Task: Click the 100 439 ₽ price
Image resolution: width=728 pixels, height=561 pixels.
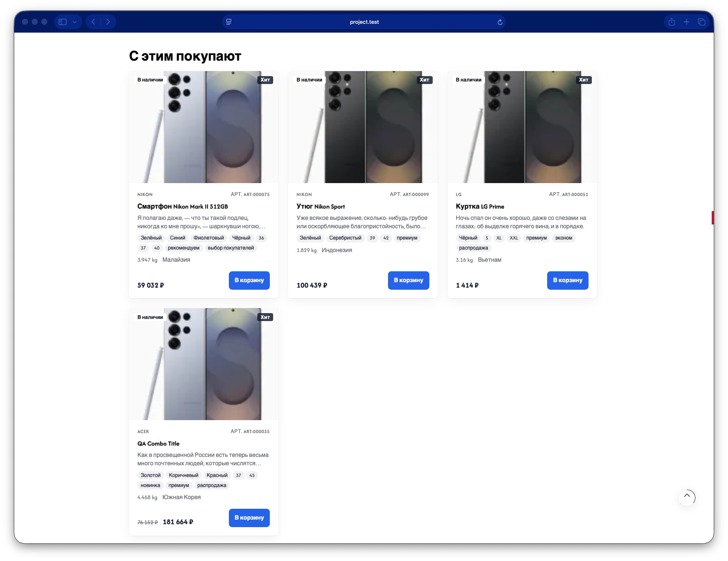Action: (312, 285)
